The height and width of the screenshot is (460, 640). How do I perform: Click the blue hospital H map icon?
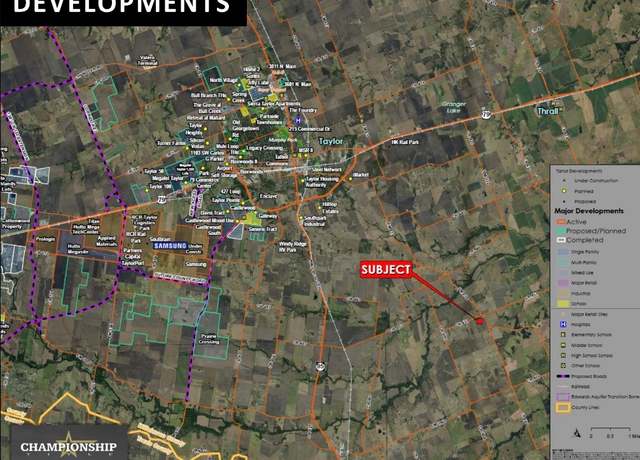[298, 120]
